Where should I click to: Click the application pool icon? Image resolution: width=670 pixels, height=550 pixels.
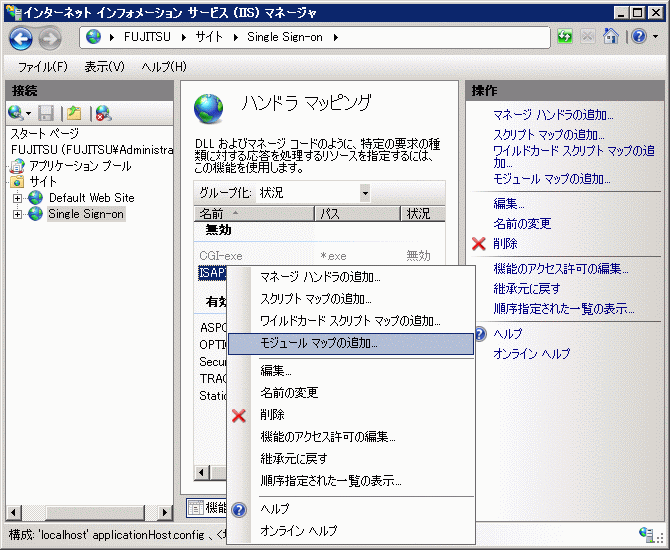[18, 166]
